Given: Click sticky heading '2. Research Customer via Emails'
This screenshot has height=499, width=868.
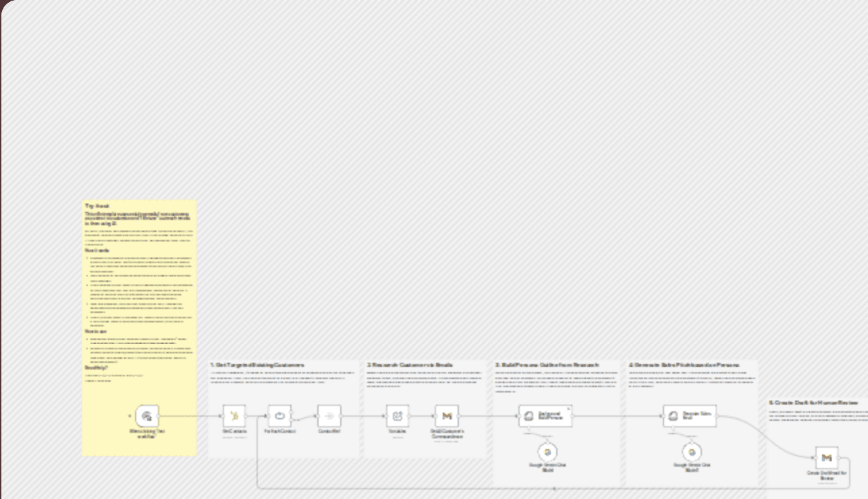Looking at the screenshot, I should (410, 365).
